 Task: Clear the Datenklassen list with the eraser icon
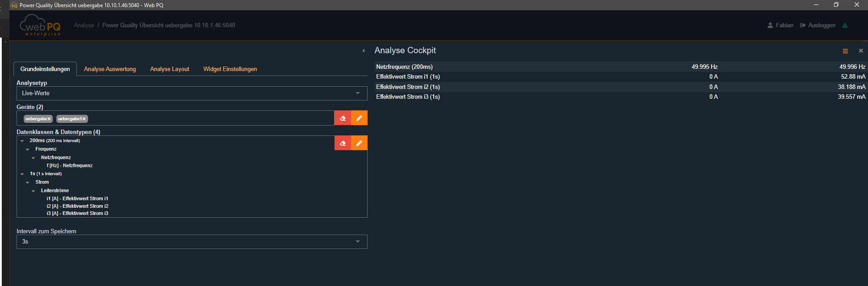click(x=343, y=143)
